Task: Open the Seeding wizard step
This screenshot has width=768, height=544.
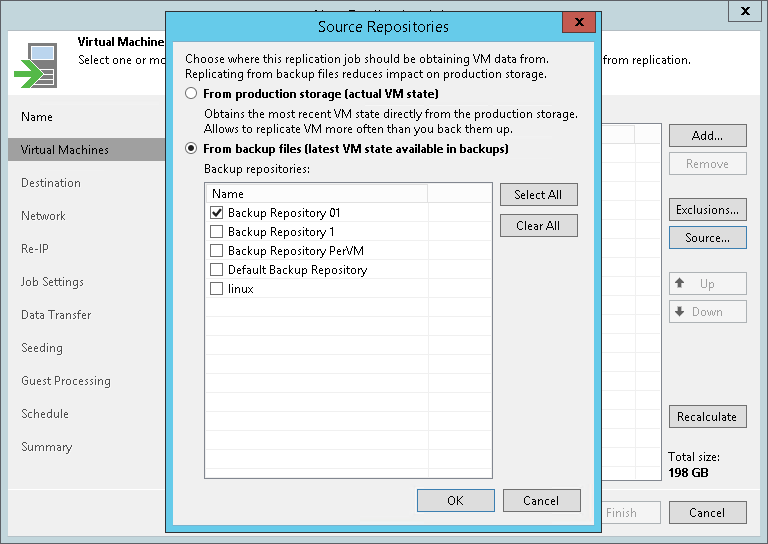Action: [42, 348]
